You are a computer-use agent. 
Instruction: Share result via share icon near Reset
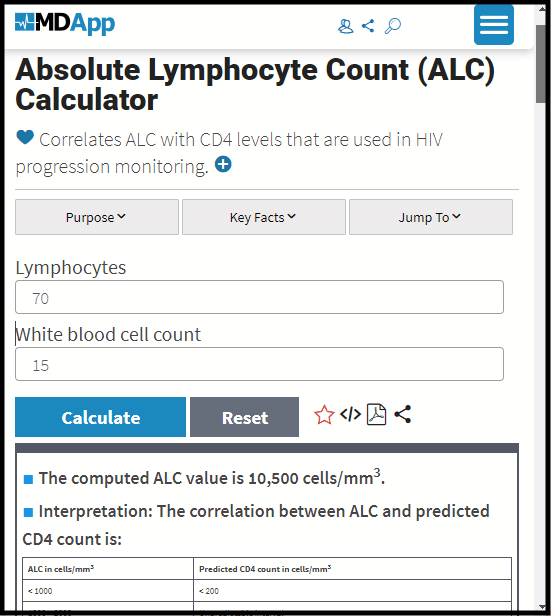pyautogui.click(x=403, y=414)
